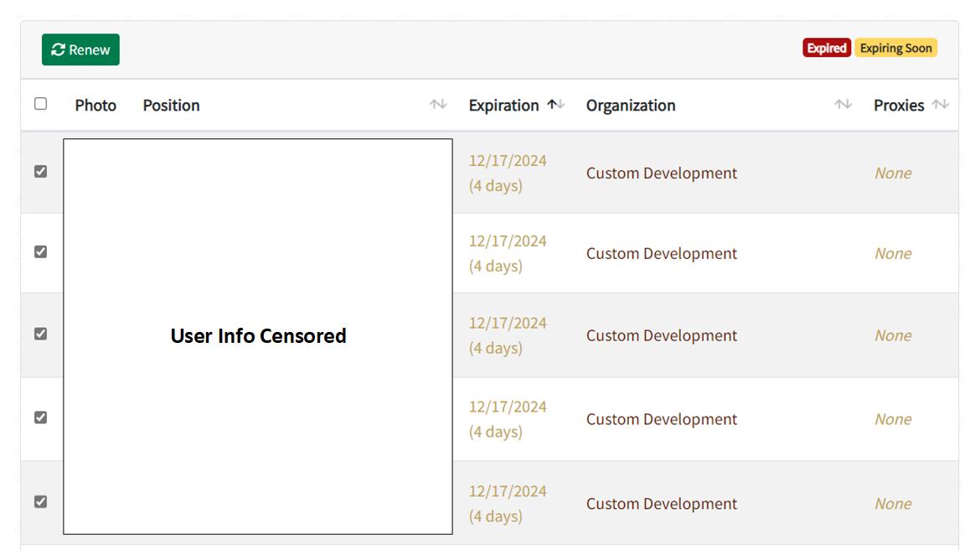This screenshot has height=560, width=980.
Task: Select first row's Custom Development organization
Action: (x=662, y=174)
